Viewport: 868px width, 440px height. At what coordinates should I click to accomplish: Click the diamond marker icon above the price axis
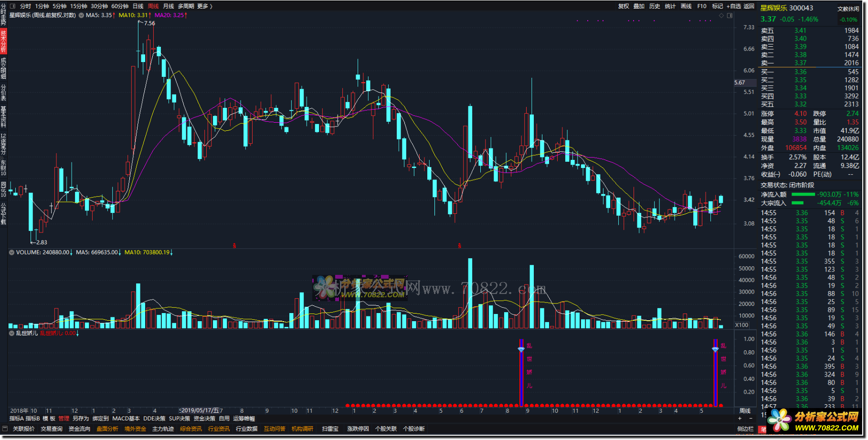[x=721, y=15]
